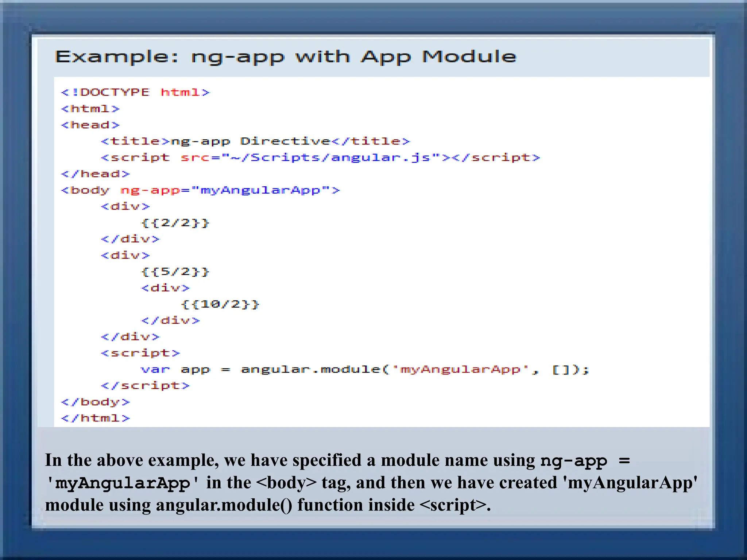Click the '<body ng-app="myAngularApp">' line
This screenshot has height=560, width=747.
click(200, 190)
